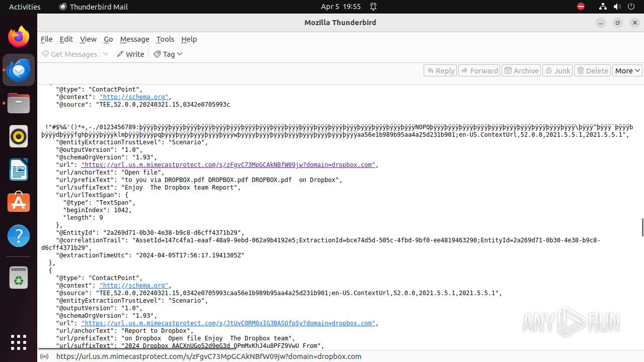Screen dimensions: 644x362
Task: Open Thunderbird Mail dock icon
Action: [19, 70]
